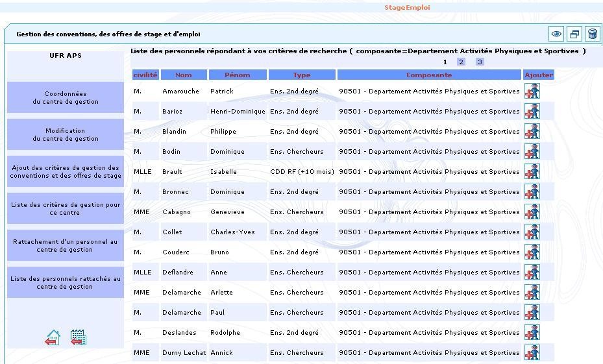Click the add icon in the Deflandre Anne row
This screenshot has width=603, height=364.
tap(532, 273)
